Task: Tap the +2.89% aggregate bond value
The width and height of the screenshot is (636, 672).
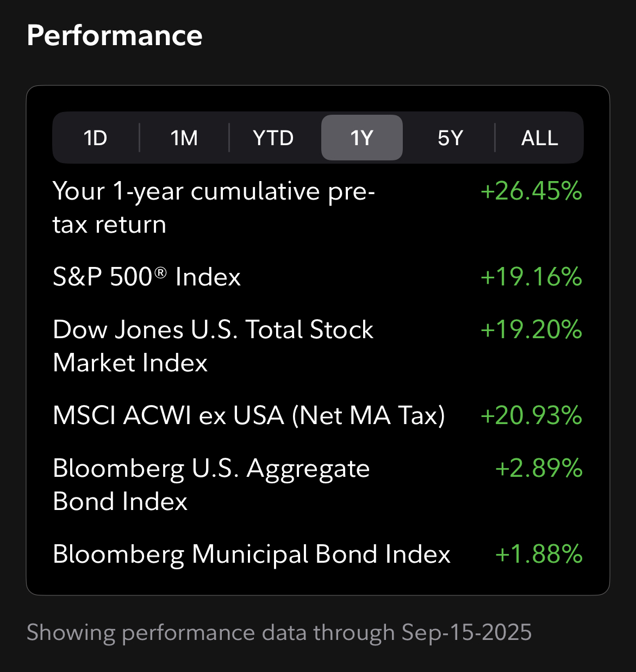Action: click(539, 468)
